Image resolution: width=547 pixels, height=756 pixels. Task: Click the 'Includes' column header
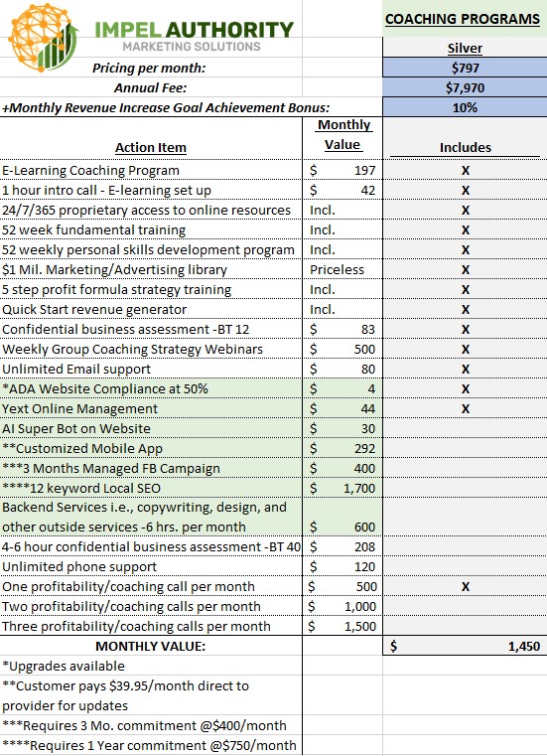point(465,148)
